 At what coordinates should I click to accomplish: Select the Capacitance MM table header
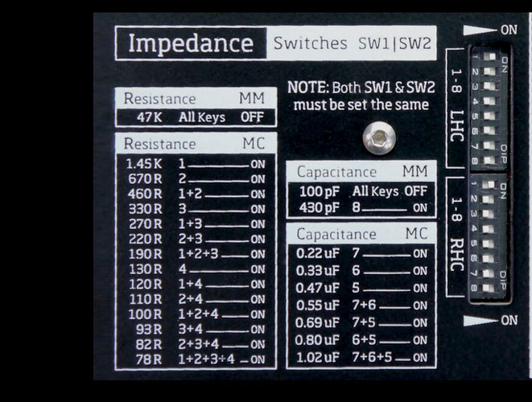point(361,171)
